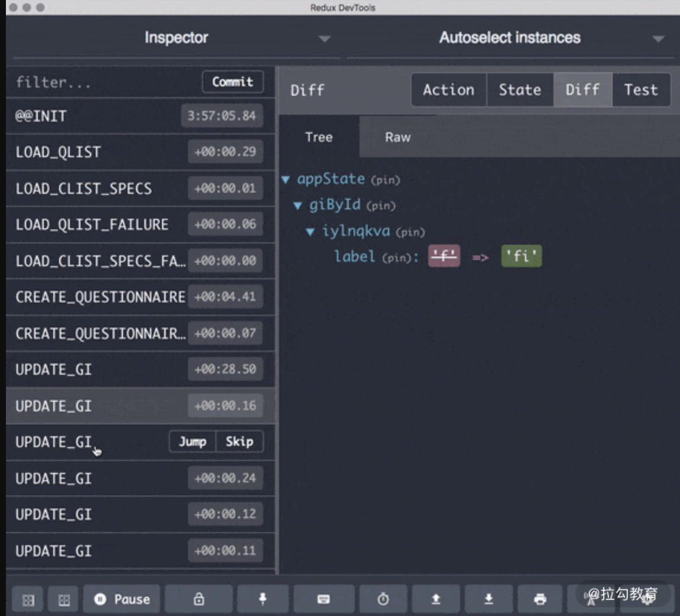
Task: Switch to the Raw view tab
Action: [398, 137]
